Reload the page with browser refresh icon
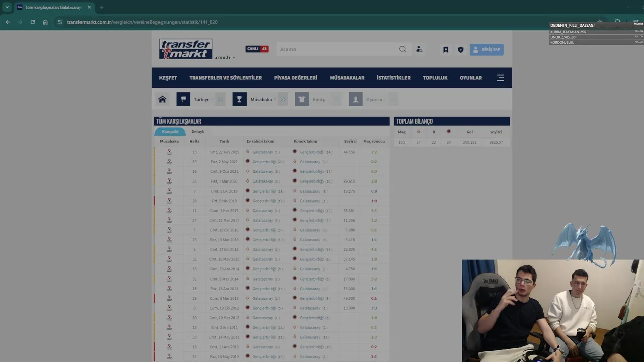The image size is (644, 362). coord(33,22)
